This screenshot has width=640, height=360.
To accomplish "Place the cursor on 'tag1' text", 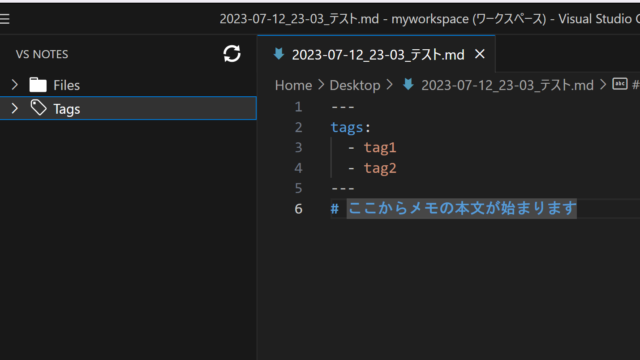I will click(x=380, y=147).
